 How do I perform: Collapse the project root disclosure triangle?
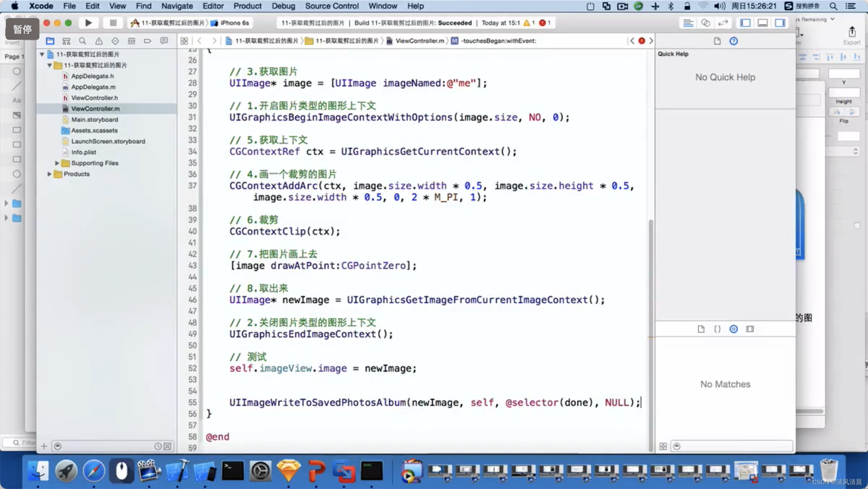(42, 54)
